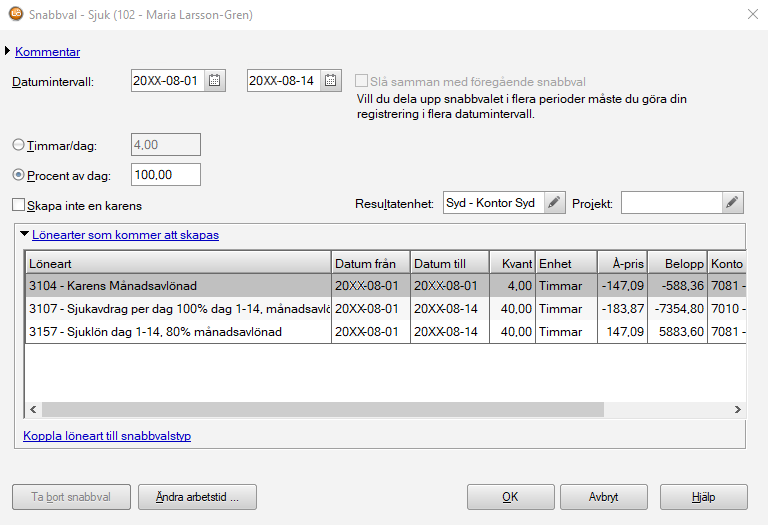
Task: Click the À-pris column header
Action: pyautogui.click(x=623, y=263)
